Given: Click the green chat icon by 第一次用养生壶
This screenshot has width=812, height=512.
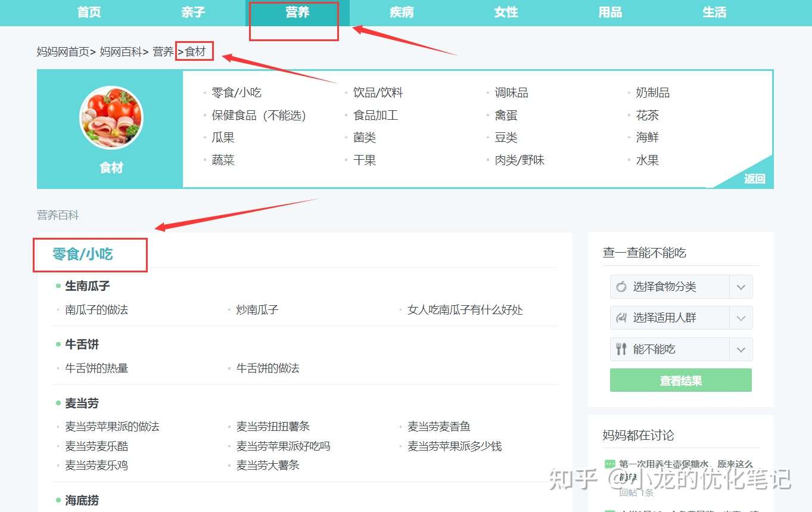Looking at the screenshot, I should click(x=609, y=464).
